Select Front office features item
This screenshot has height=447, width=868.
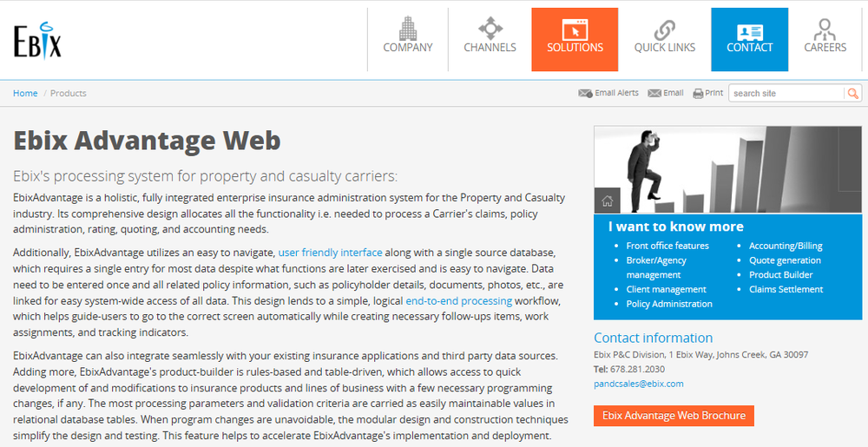click(x=667, y=246)
